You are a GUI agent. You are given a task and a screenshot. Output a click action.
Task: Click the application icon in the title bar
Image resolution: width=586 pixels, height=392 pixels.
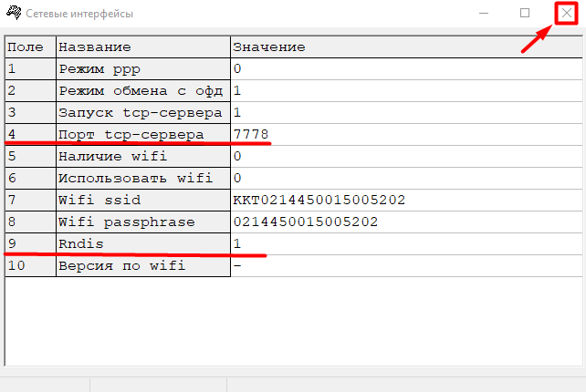tap(14, 13)
